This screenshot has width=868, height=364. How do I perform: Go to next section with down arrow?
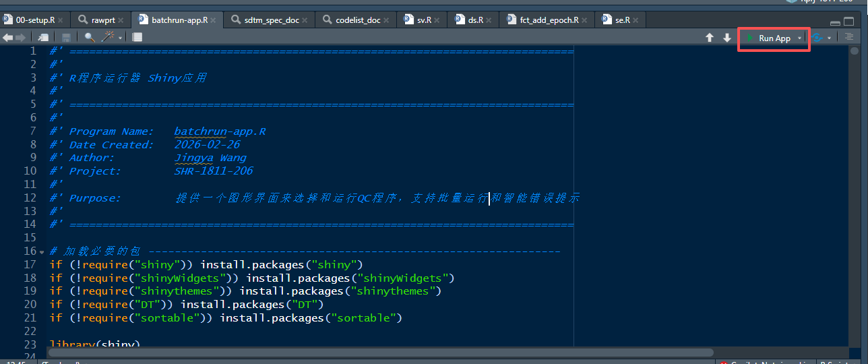727,38
